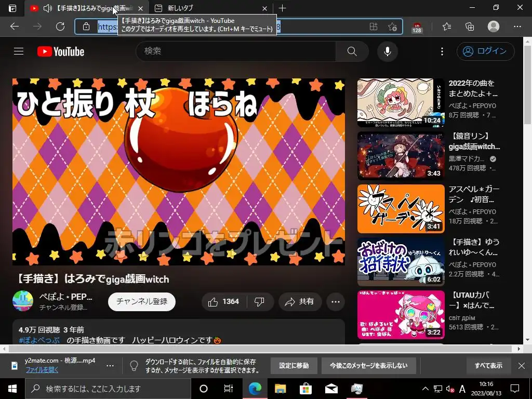Image resolution: width=532 pixels, height=399 pixels.
Task: Click the 設定に移動 button
Action: coord(294,366)
